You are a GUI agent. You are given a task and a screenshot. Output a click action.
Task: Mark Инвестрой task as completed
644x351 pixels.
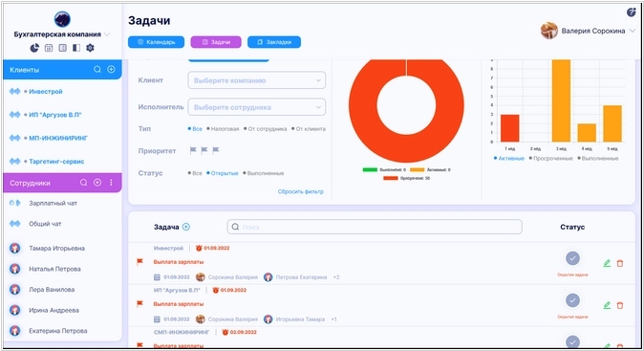tap(572, 258)
